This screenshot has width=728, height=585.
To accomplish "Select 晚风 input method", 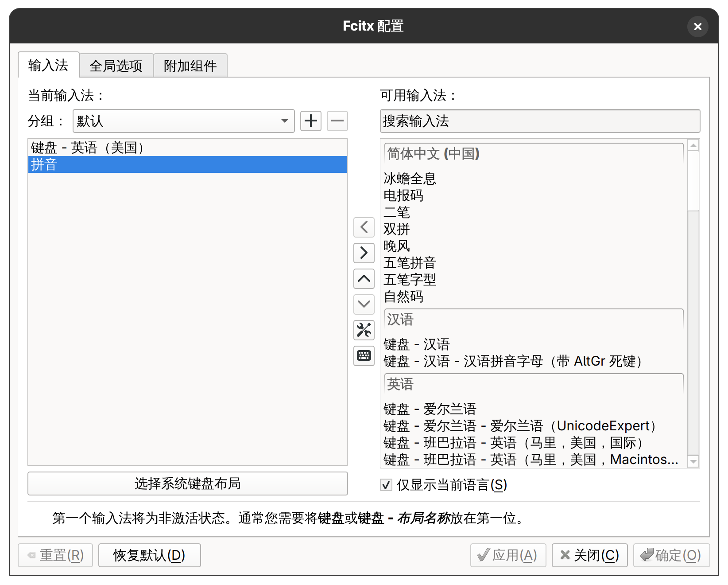I will tap(534, 246).
